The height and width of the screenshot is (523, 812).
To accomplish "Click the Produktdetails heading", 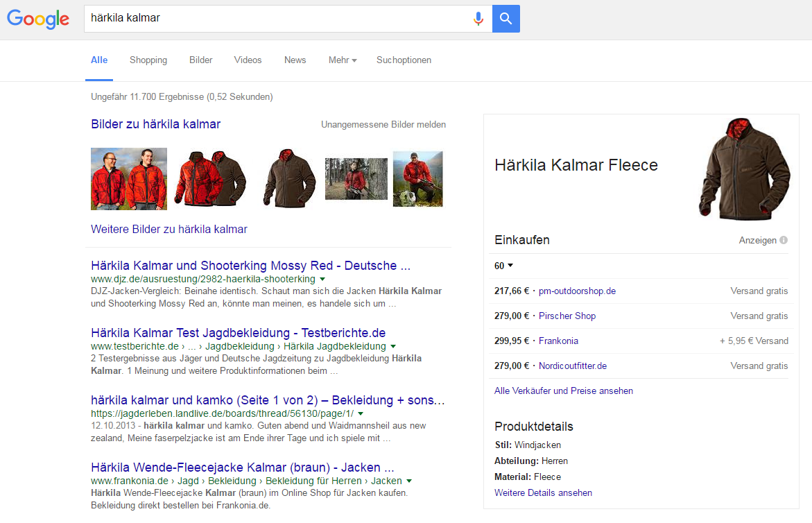I will point(533,427).
